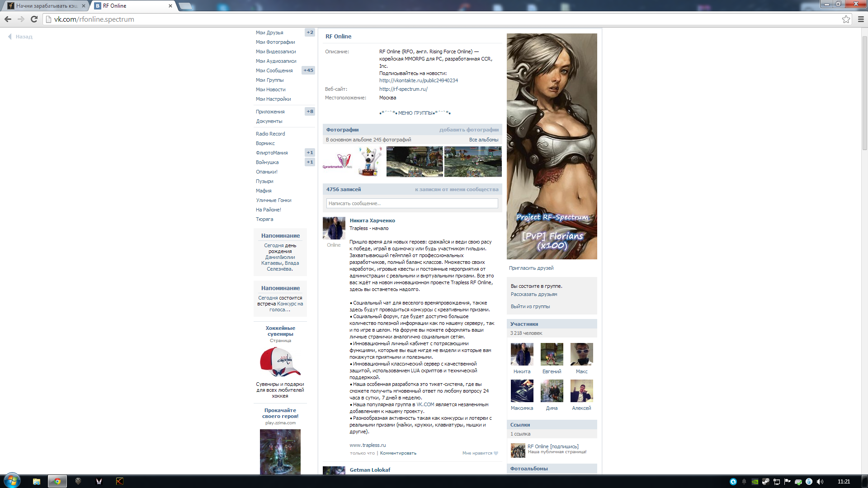Screen dimensions: 868x488
Task: Open a new tab button
Action: pos(185,6)
